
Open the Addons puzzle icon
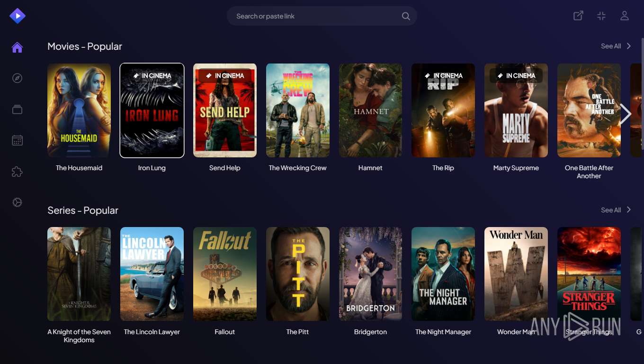[18, 172]
